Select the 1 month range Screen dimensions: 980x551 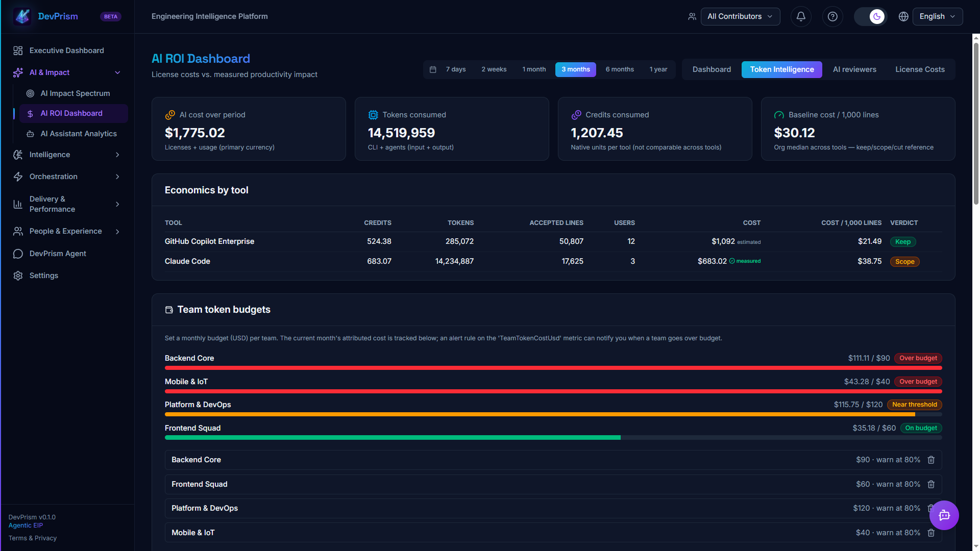[x=534, y=69]
